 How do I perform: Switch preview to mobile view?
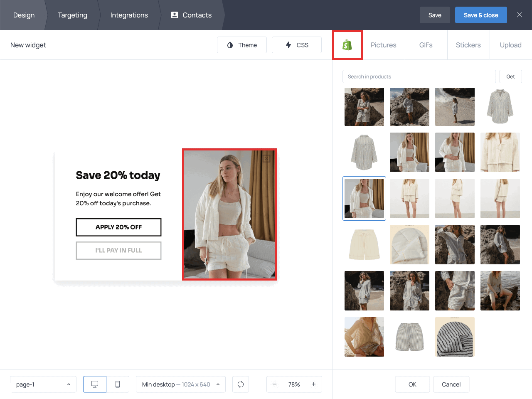click(118, 384)
